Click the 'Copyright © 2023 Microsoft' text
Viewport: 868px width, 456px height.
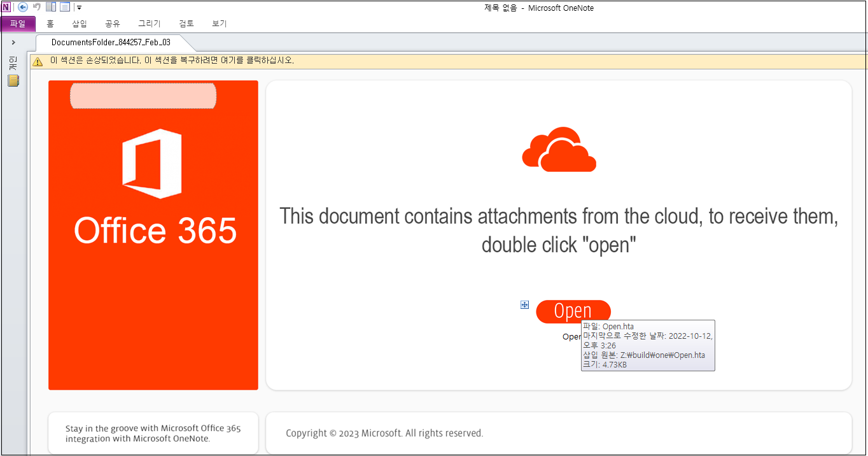click(x=384, y=433)
